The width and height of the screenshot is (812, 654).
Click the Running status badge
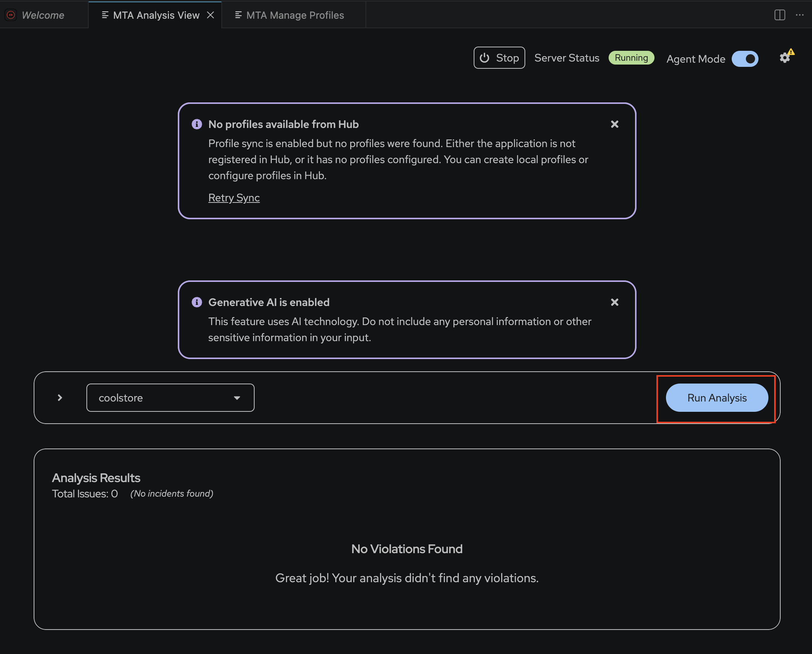coord(631,58)
